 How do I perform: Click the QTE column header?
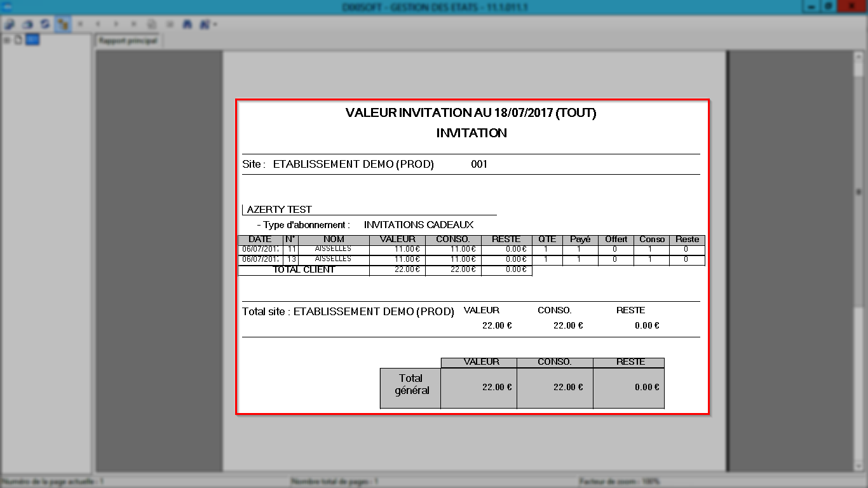[547, 240]
